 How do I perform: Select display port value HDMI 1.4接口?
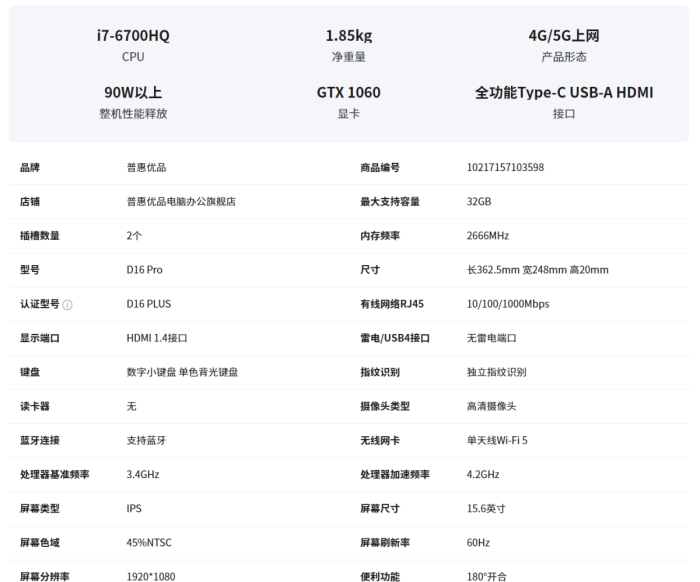157,338
